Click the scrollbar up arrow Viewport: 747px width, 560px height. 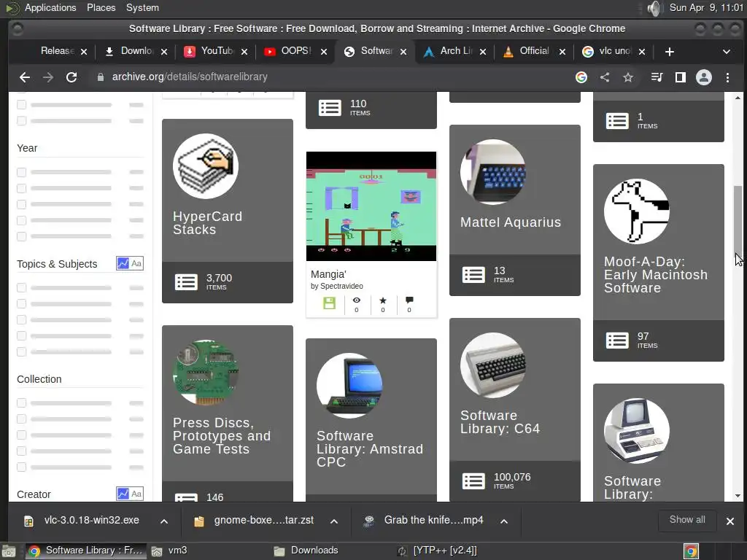738,98
